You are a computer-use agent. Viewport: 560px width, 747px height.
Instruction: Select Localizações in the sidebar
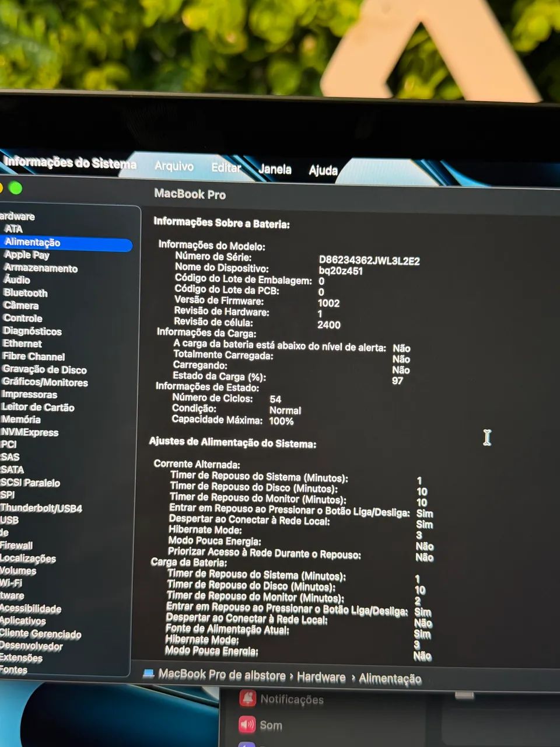click(x=28, y=558)
